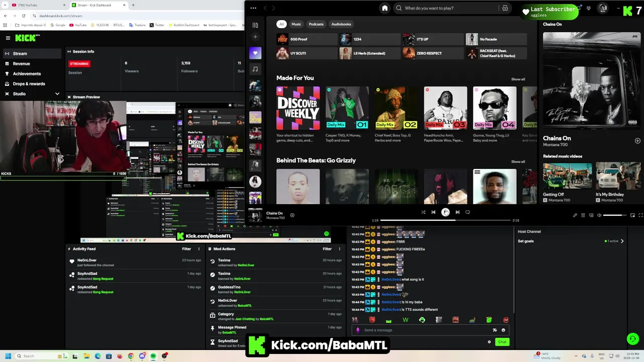This screenshot has width=644, height=362.
Task: Select the Podcasts filter chip
Action: click(316, 24)
